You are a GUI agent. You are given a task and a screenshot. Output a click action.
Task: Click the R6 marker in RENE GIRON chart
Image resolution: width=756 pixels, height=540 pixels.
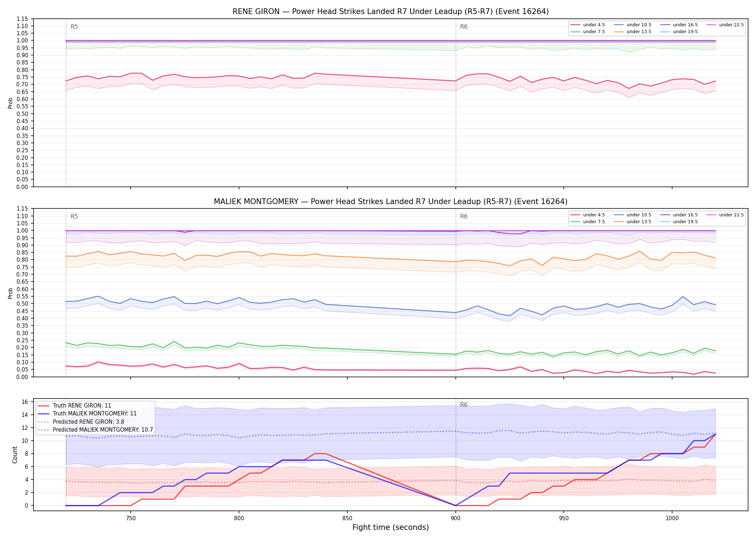point(464,27)
